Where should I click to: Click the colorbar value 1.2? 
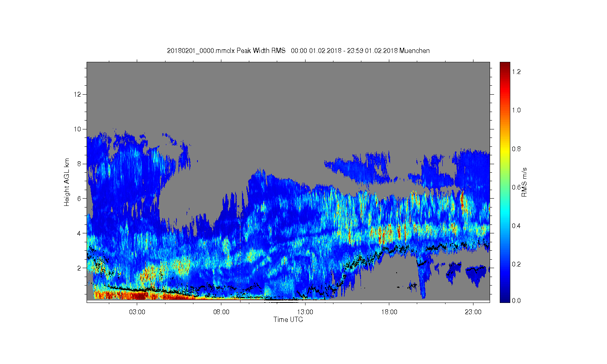tap(516, 72)
